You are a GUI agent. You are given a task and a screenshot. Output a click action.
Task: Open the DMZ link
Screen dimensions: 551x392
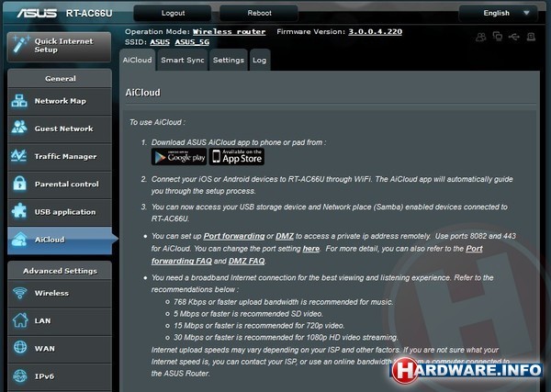(285, 236)
